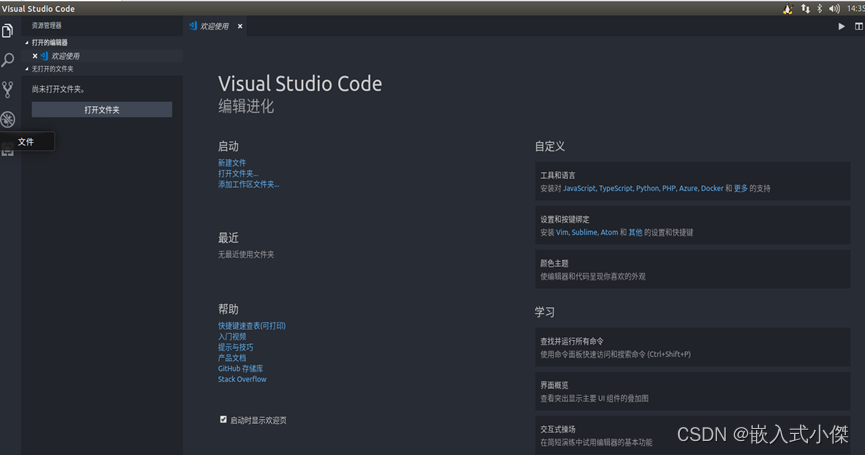Click the 更多 link for language support
The height and width of the screenshot is (455, 865).
741,188
